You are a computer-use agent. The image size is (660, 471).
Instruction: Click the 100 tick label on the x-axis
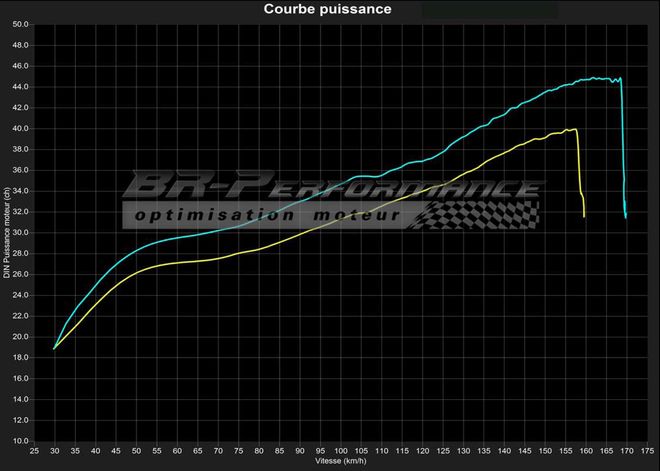coord(340,452)
